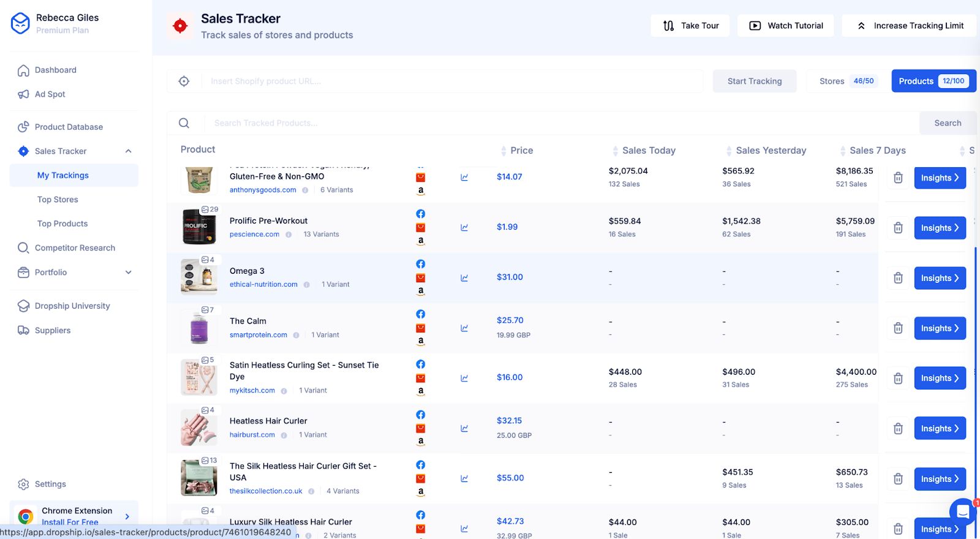Click Amazon icon in Omega 3 row
This screenshot has width=980, height=539.
point(420,291)
